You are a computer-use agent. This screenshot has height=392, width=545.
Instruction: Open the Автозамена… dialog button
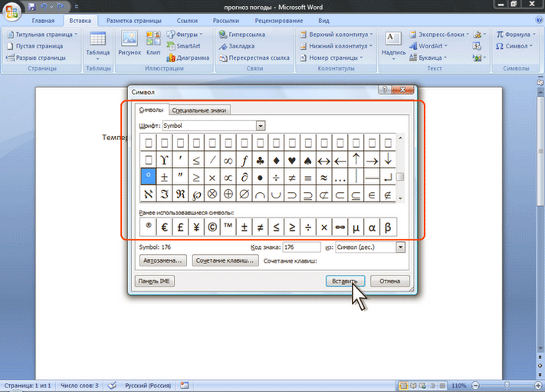click(163, 260)
